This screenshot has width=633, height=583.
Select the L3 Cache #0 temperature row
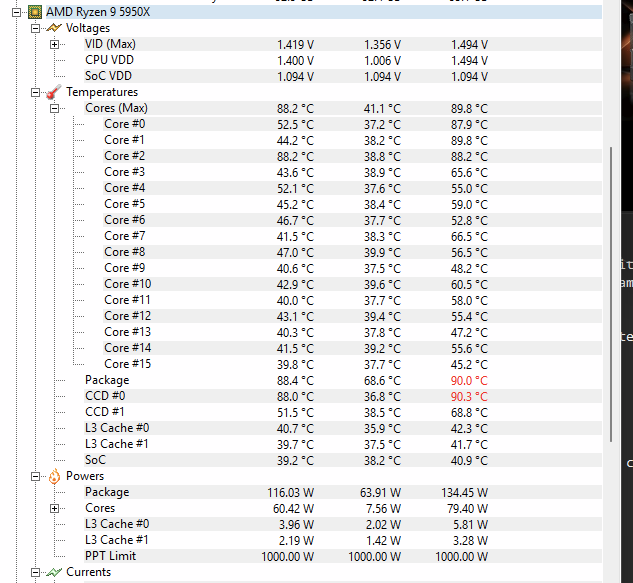[343, 428]
